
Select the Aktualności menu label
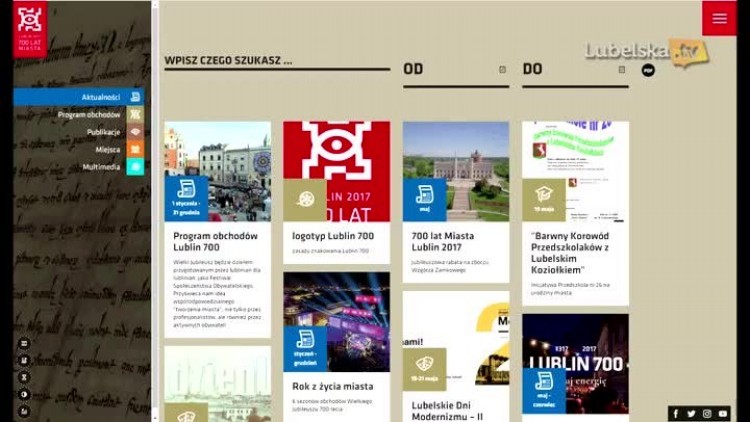click(x=100, y=97)
